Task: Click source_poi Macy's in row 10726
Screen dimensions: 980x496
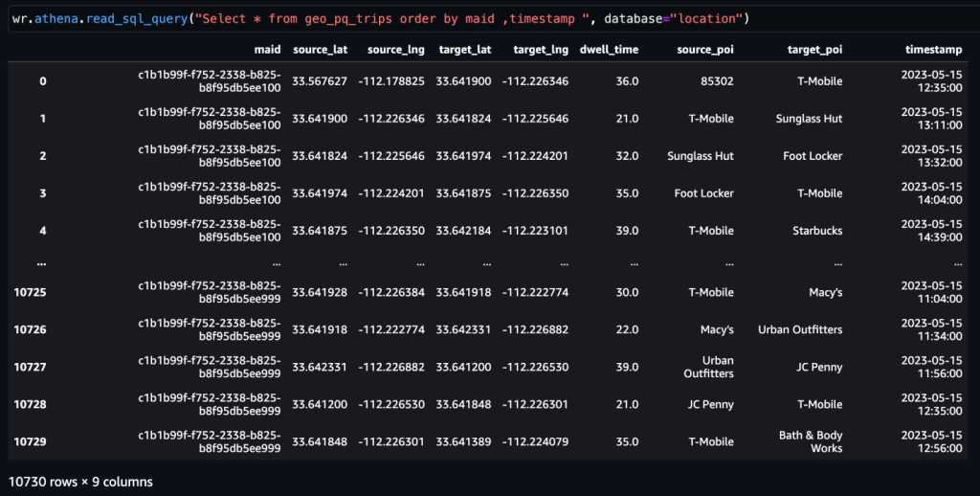Action: click(x=717, y=329)
